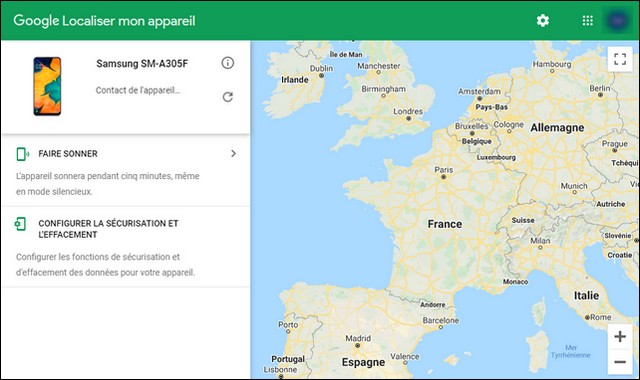Image resolution: width=640 pixels, height=380 pixels.
Task: Open CONFIGURER LA SÉCURISATION ET L'EFFACEMENT
Action: pos(125,247)
